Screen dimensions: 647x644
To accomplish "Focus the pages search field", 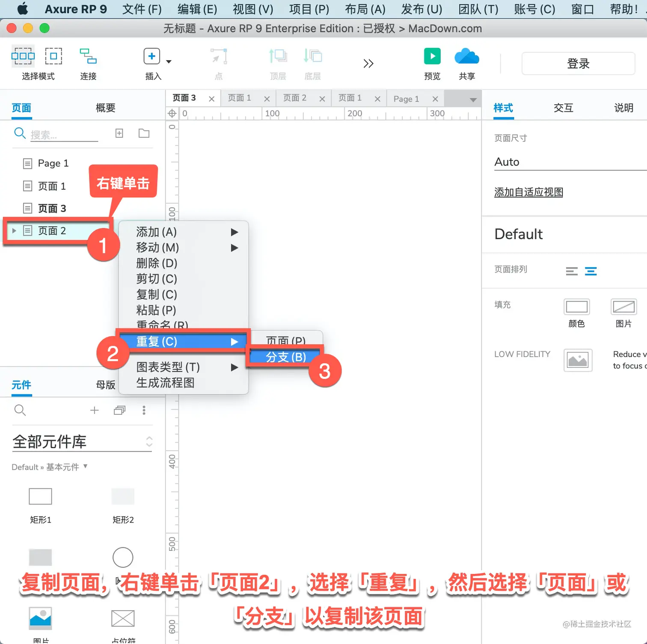I will coord(64,135).
